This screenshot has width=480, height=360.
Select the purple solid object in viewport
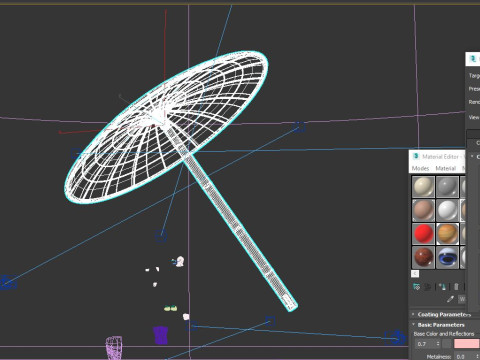(160, 335)
